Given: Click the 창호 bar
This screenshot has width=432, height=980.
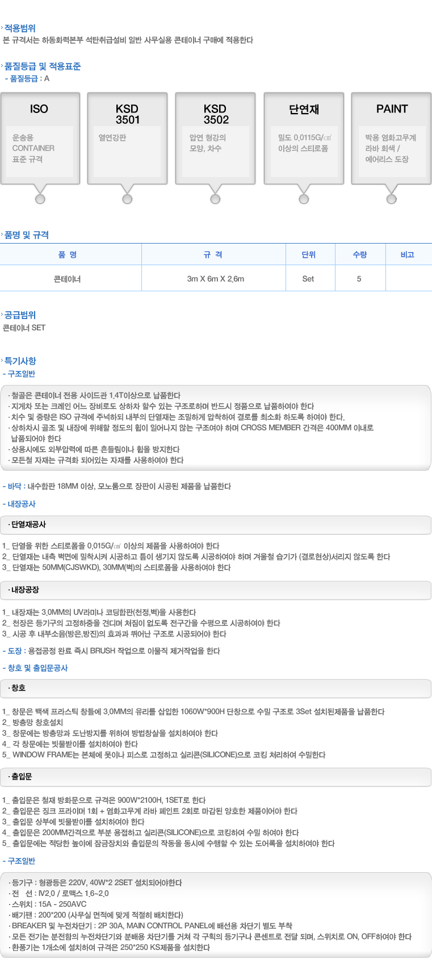Looking at the screenshot, I should pos(216,688).
